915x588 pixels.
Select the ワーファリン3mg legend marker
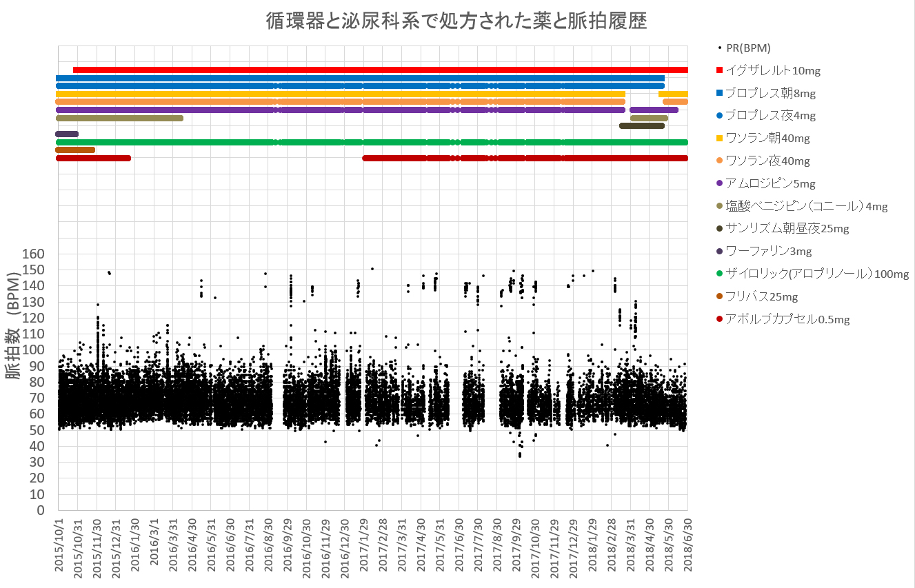(720, 252)
